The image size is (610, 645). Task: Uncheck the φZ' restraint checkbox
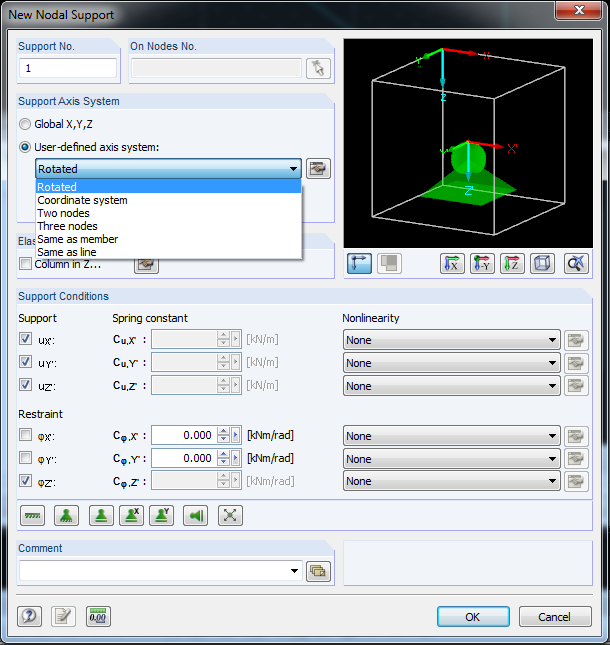tap(26, 480)
